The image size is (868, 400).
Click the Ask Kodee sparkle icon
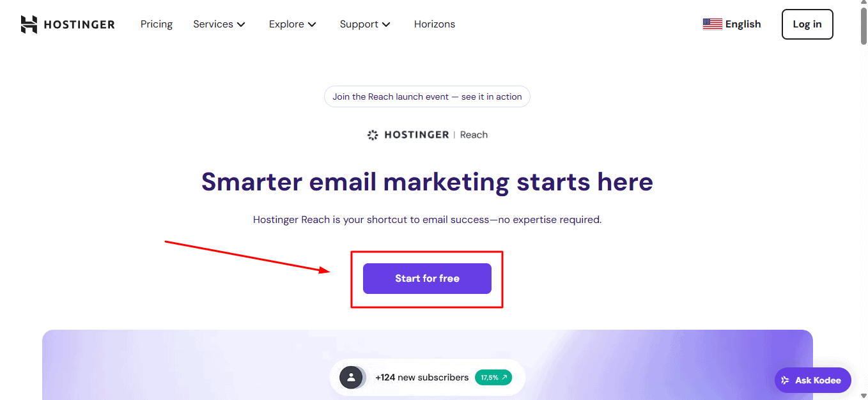click(x=786, y=380)
